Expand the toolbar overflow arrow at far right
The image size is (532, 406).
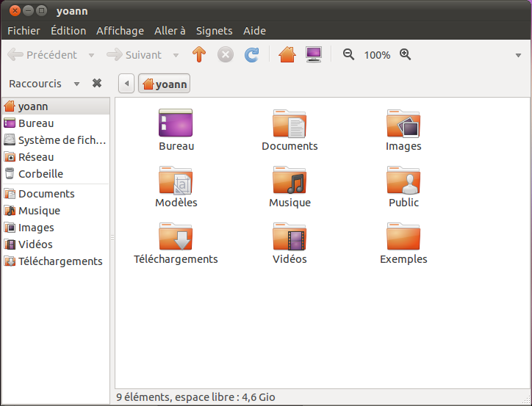pyautogui.click(x=518, y=55)
